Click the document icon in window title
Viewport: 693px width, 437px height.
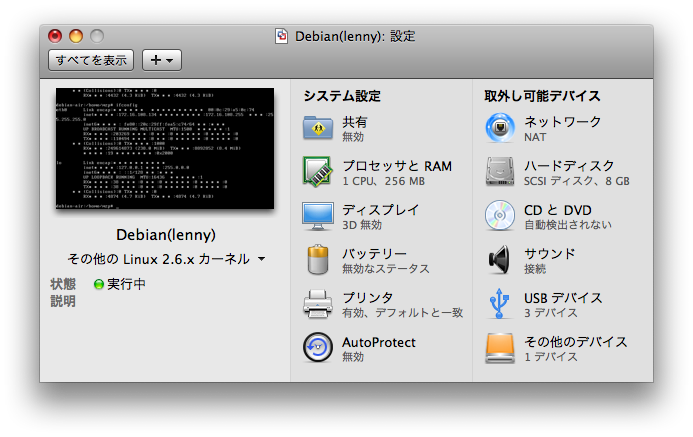coord(282,36)
